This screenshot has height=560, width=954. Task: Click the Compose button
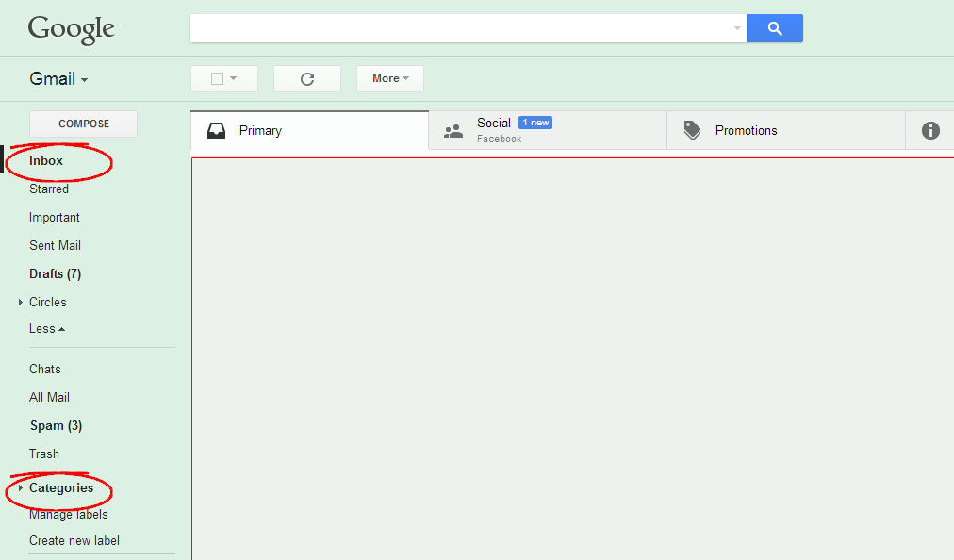83,124
